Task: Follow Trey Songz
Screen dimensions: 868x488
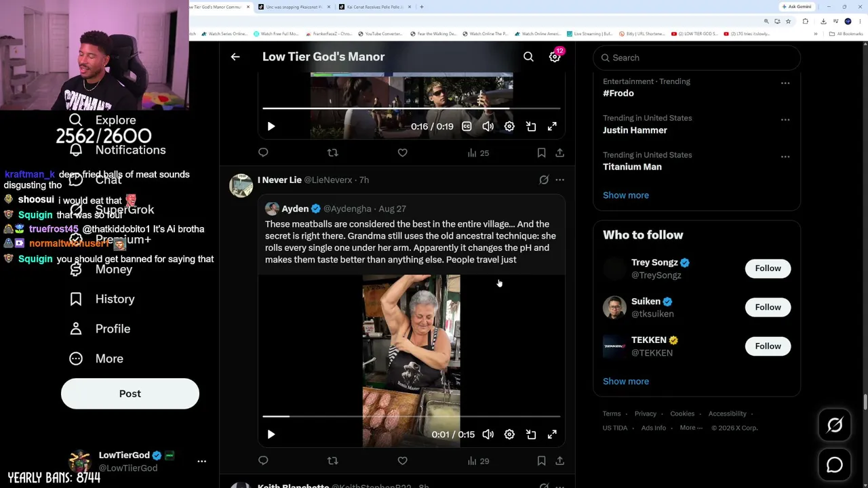Action: 768,268
